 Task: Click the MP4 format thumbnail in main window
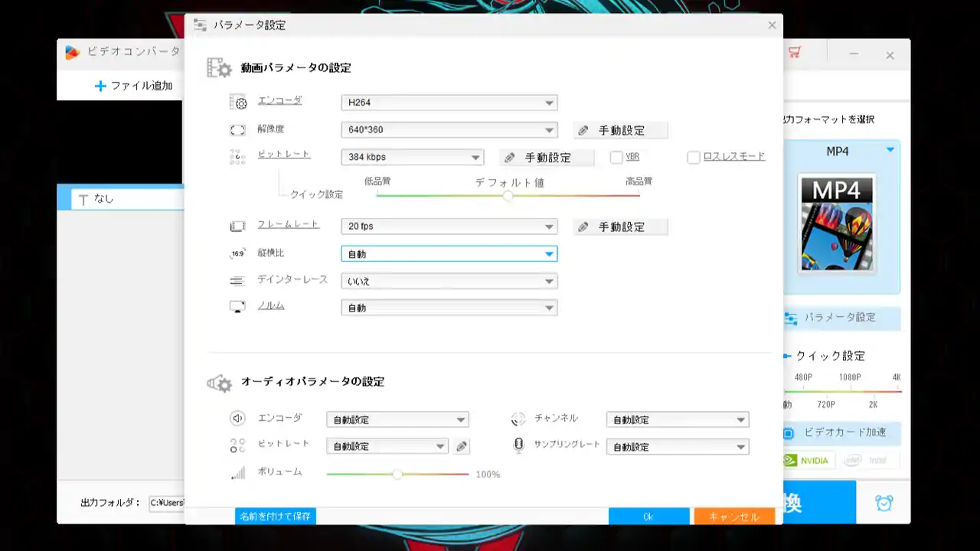(837, 223)
